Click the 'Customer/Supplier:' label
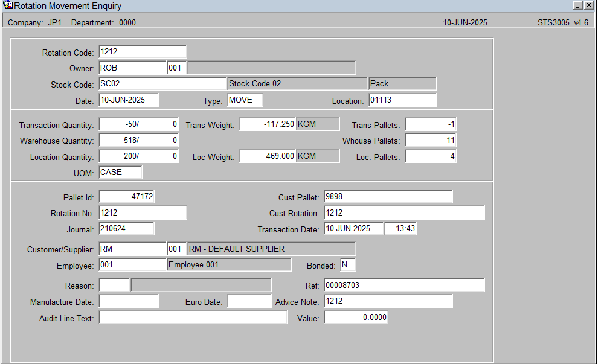This screenshot has width=598, height=364. click(60, 250)
